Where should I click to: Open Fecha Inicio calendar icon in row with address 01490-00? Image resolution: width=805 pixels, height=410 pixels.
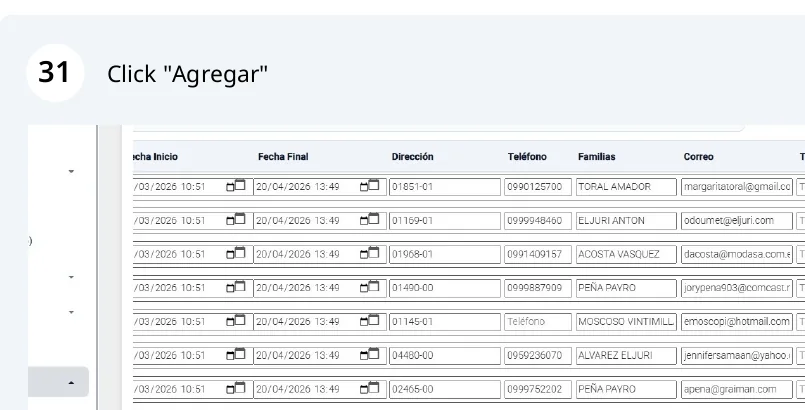(x=236, y=287)
